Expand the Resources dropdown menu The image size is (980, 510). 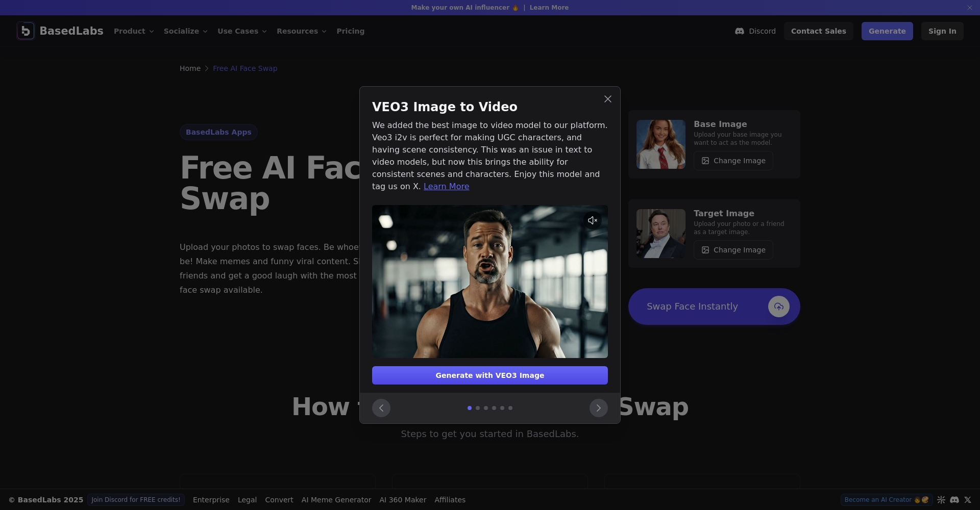click(301, 31)
